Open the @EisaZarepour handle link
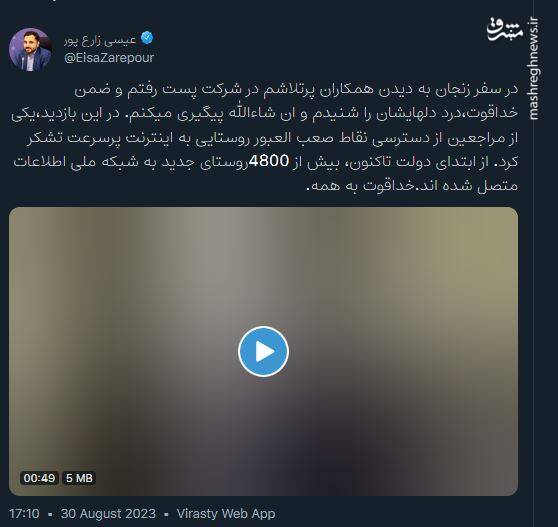 coord(109,58)
